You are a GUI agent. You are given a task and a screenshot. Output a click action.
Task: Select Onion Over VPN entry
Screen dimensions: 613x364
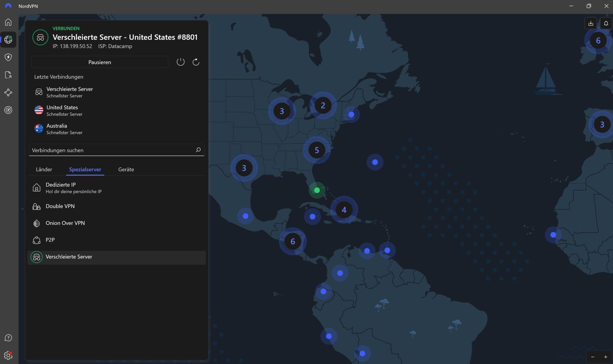(117, 223)
